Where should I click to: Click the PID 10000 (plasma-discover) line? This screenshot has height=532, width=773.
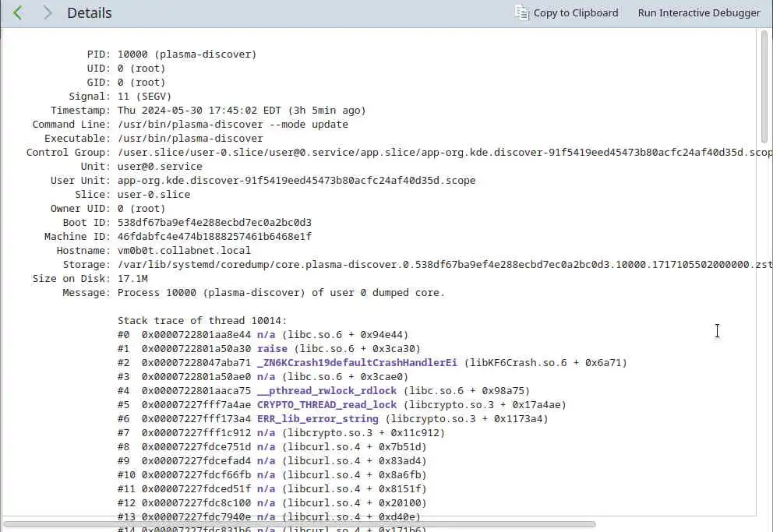click(x=172, y=55)
